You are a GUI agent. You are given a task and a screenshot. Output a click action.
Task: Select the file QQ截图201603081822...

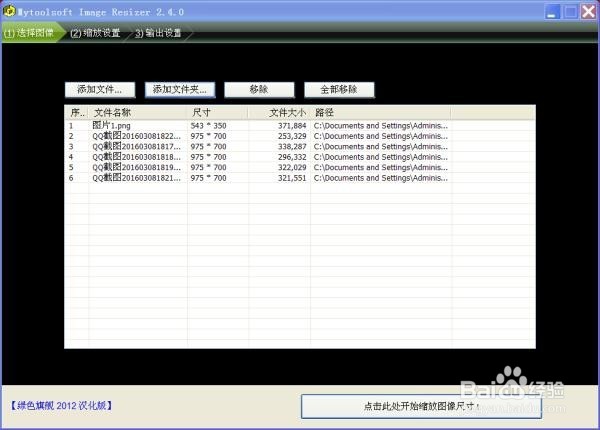tap(136, 136)
